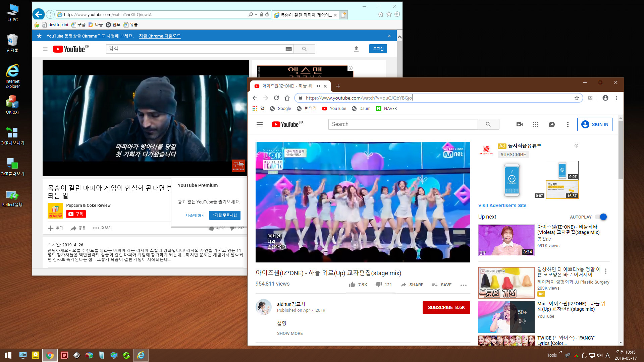
Task: Click 나중에 하기 link in Premium popup
Action: point(195,215)
